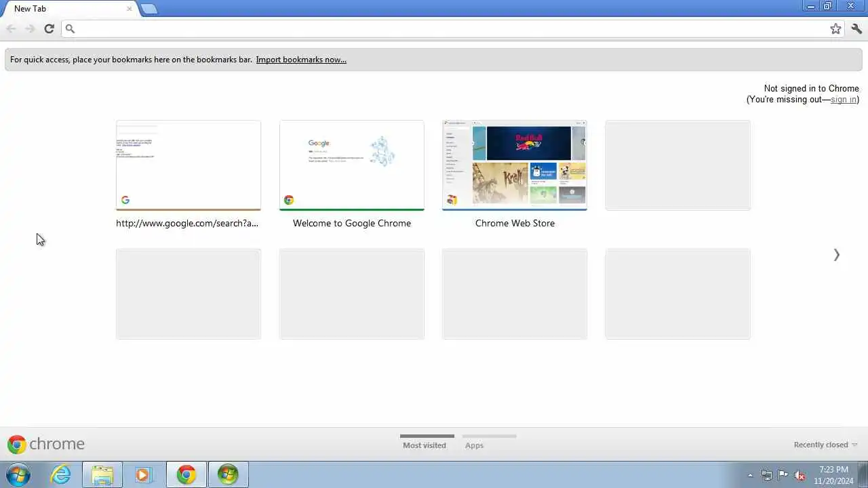868x488 pixels.
Task: Click the browser Forward arrow
Action: [30, 28]
